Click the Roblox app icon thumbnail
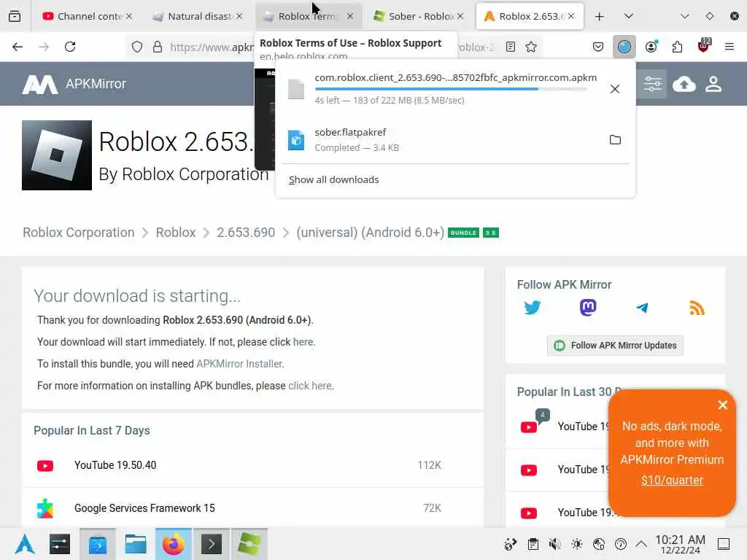Screen dimensions: 747x560 point(57,155)
